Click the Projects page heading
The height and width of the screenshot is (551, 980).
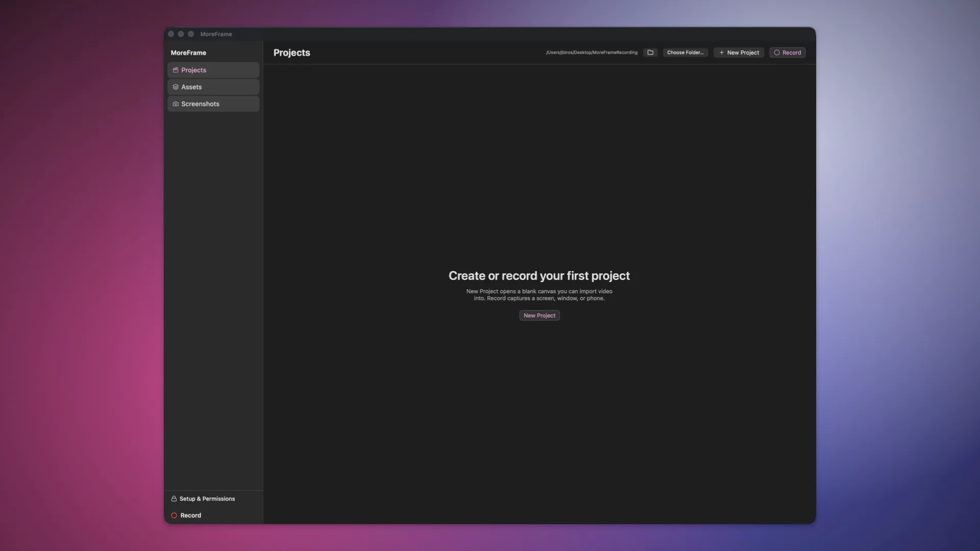pos(291,53)
